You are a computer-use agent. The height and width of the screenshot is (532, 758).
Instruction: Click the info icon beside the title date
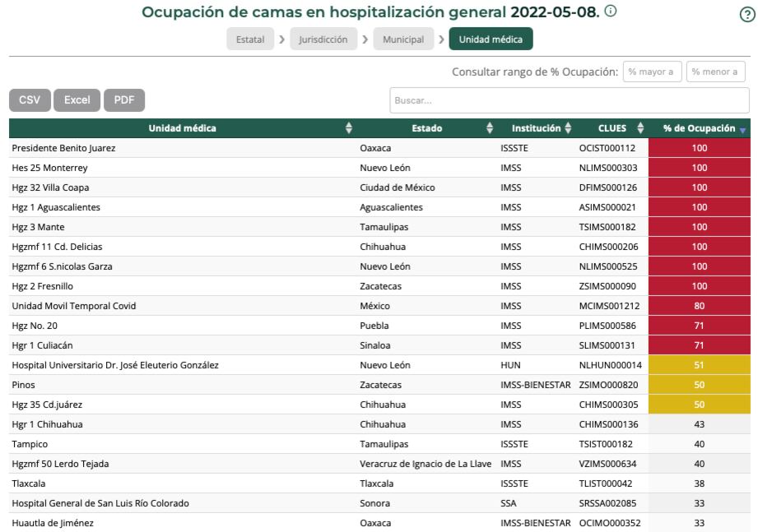[x=608, y=12]
